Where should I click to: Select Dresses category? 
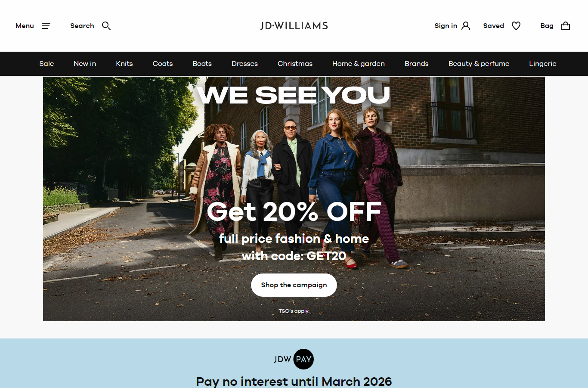244,64
